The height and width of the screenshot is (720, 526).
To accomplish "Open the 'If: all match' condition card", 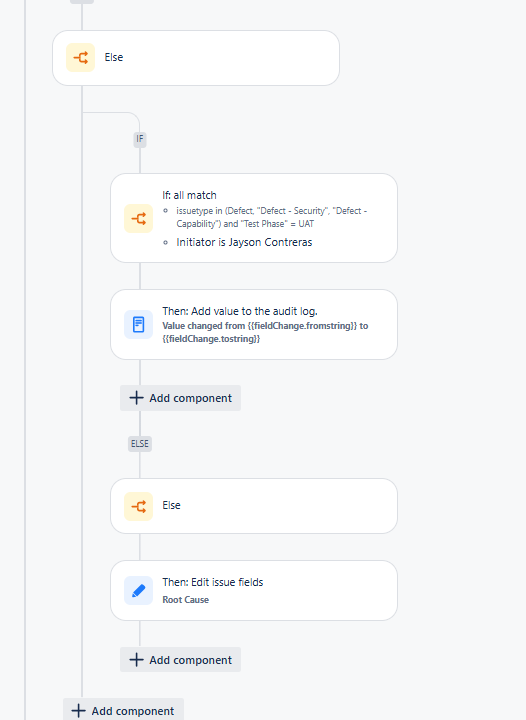I will tap(254, 218).
